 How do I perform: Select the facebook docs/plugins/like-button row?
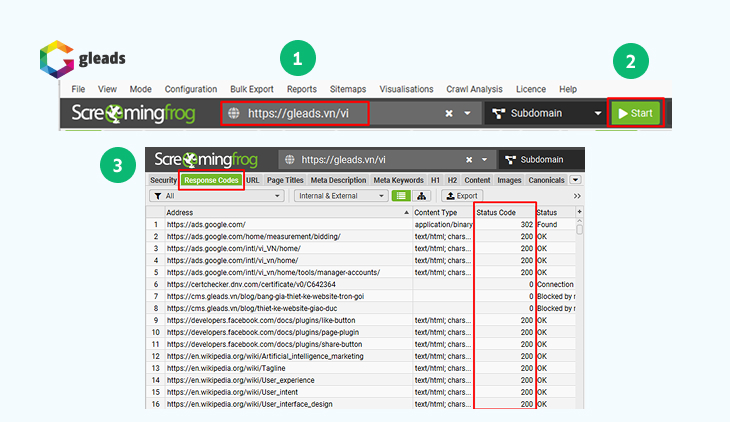click(361, 320)
